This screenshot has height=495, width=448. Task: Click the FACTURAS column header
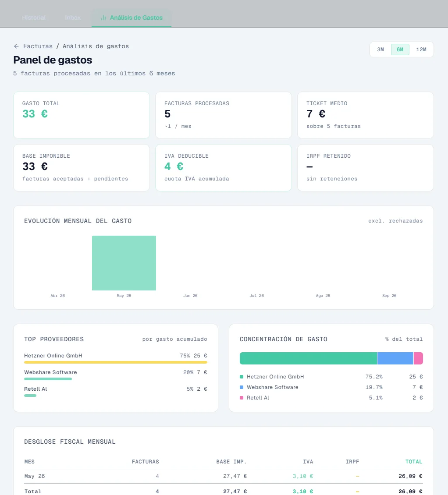[x=146, y=462]
